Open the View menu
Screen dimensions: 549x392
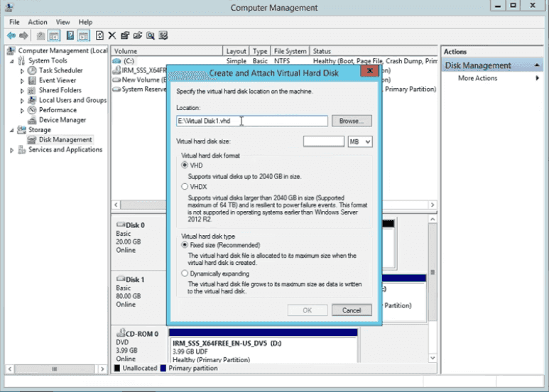click(62, 22)
